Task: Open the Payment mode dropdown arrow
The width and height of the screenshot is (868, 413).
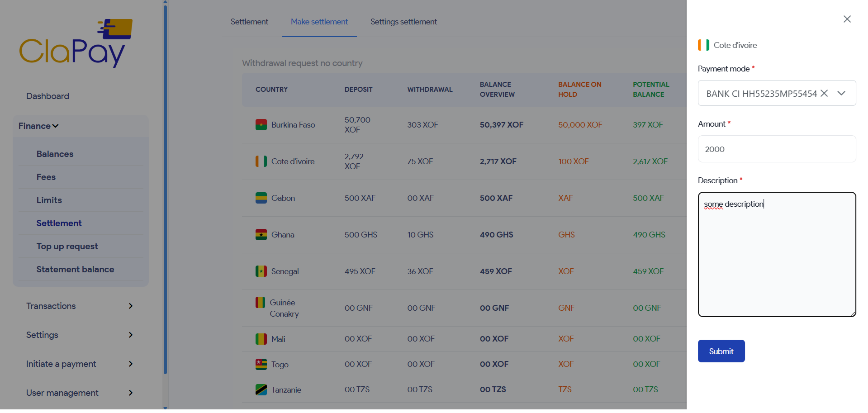Action: pyautogui.click(x=841, y=93)
